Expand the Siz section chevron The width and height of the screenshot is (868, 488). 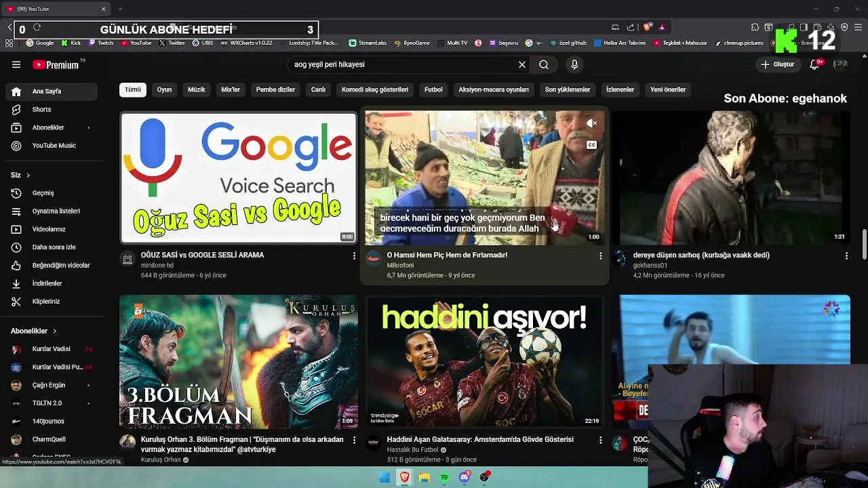pyautogui.click(x=28, y=175)
